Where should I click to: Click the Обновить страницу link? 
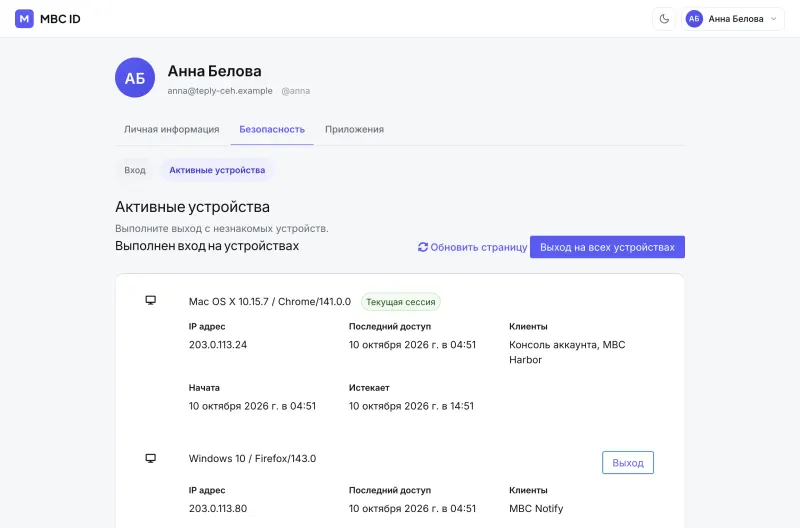472,247
